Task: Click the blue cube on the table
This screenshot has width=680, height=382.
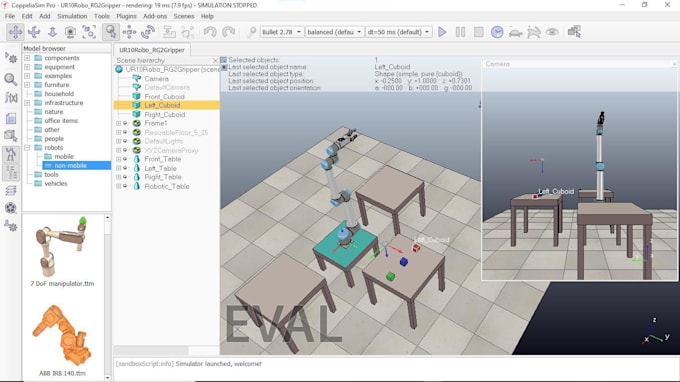Action: (x=404, y=261)
